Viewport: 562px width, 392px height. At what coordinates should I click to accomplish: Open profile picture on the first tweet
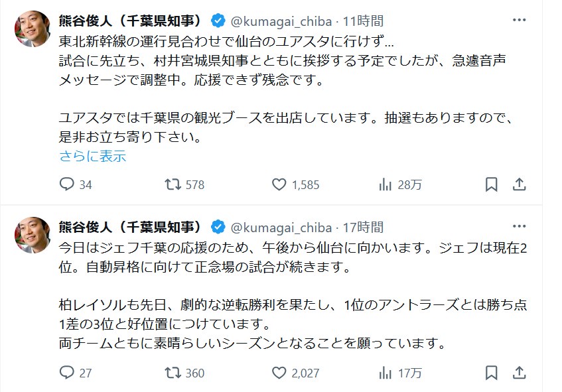33,30
